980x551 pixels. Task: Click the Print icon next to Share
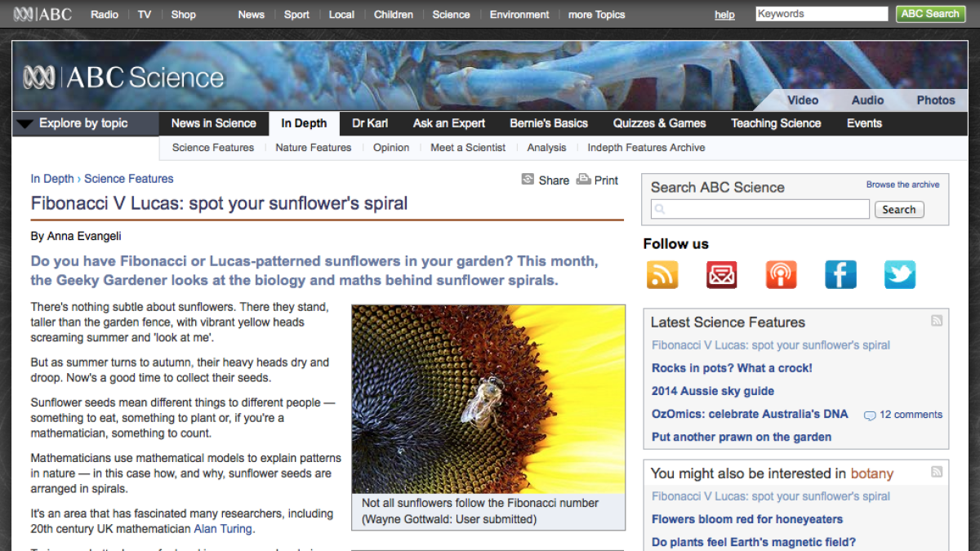[x=583, y=179]
